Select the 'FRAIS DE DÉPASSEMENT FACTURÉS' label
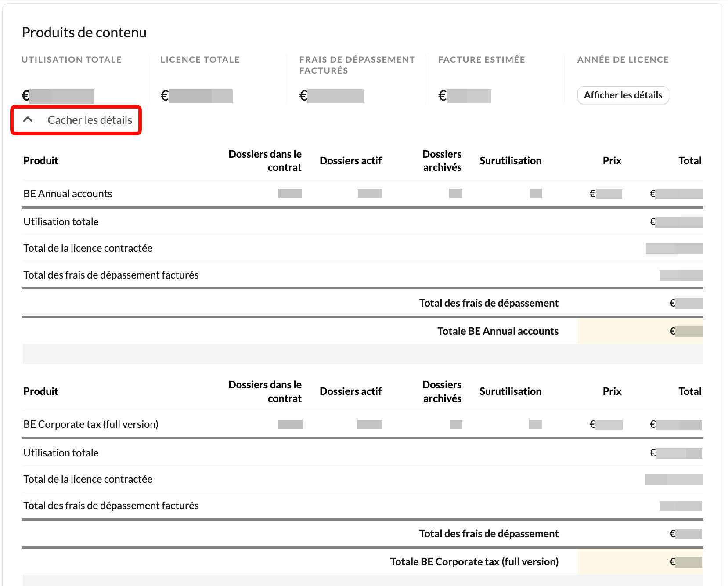The width and height of the screenshot is (728, 586). coord(357,65)
